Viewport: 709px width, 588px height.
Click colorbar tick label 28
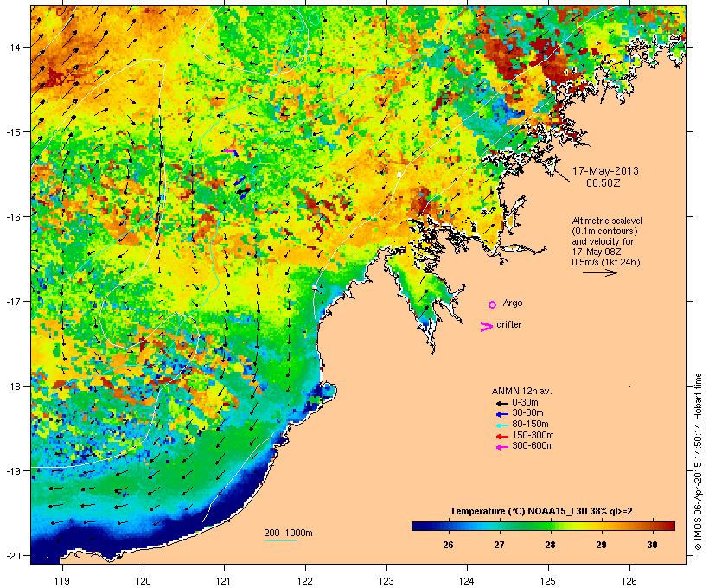coord(550,545)
